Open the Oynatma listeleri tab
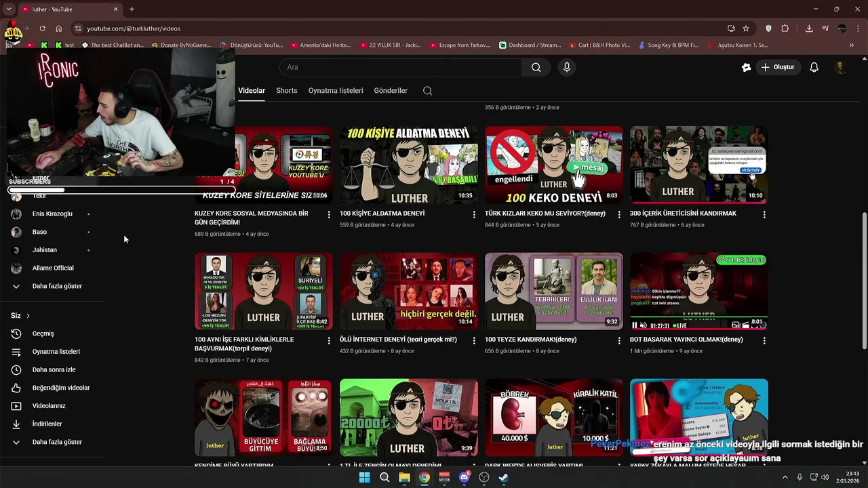 [x=336, y=91]
